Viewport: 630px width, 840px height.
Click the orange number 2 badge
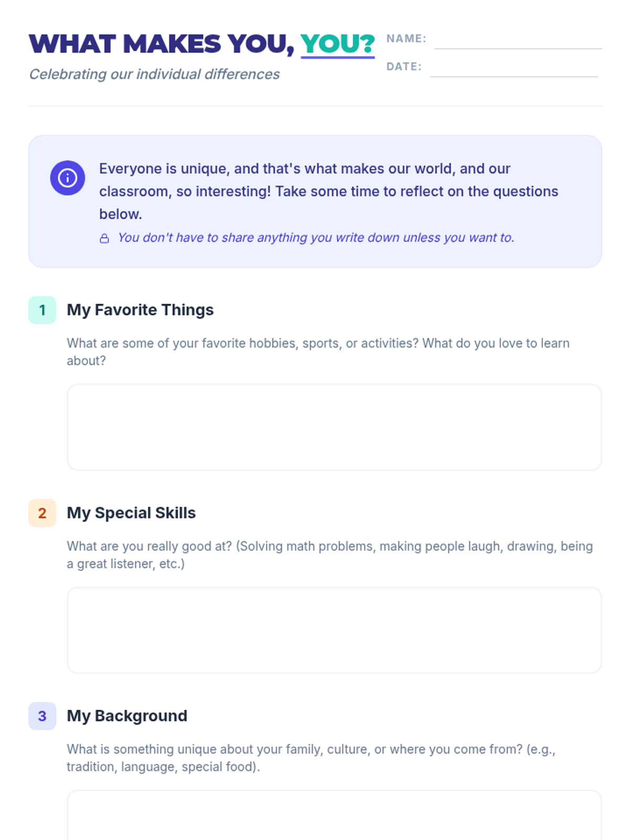(42, 513)
